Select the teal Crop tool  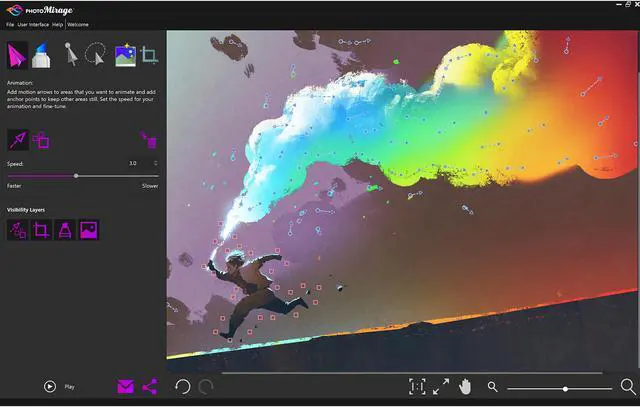coord(149,55)
